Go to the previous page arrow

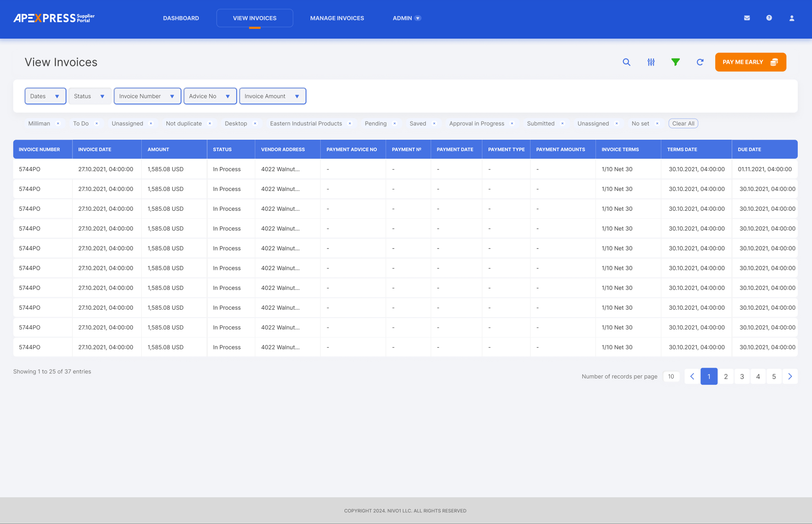692,376
